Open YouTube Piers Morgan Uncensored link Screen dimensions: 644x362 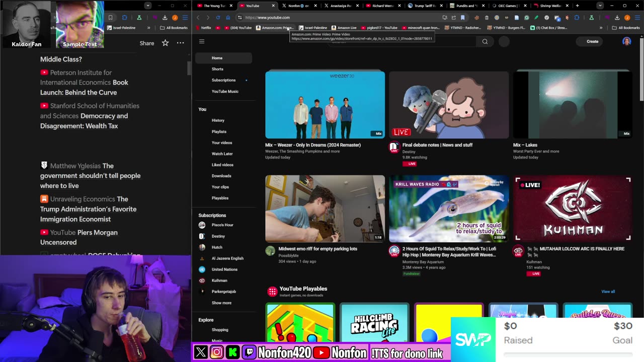click(79, 237)
